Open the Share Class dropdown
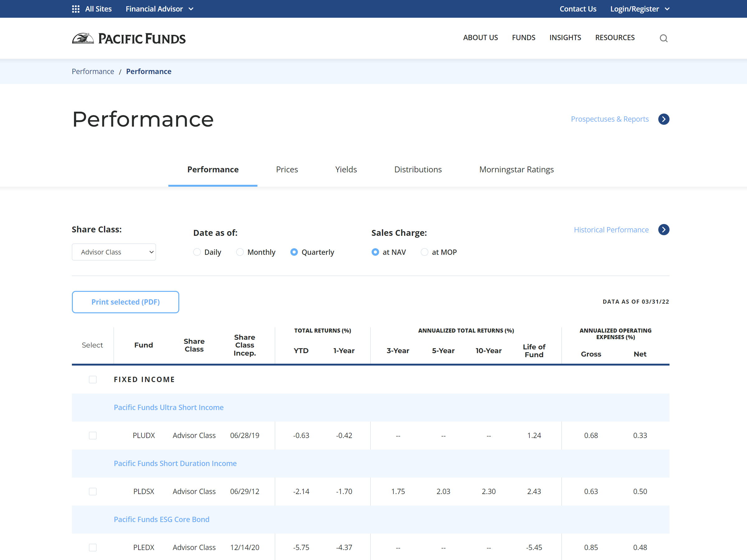The width and height of the screenshot is (747, 560). (x=114, y=252)
